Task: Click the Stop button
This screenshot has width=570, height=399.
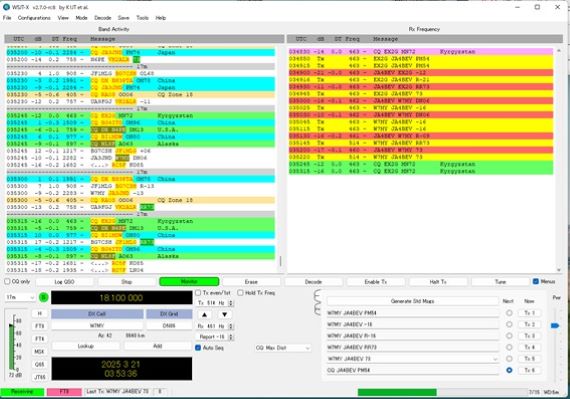Action: click(127, 282)
